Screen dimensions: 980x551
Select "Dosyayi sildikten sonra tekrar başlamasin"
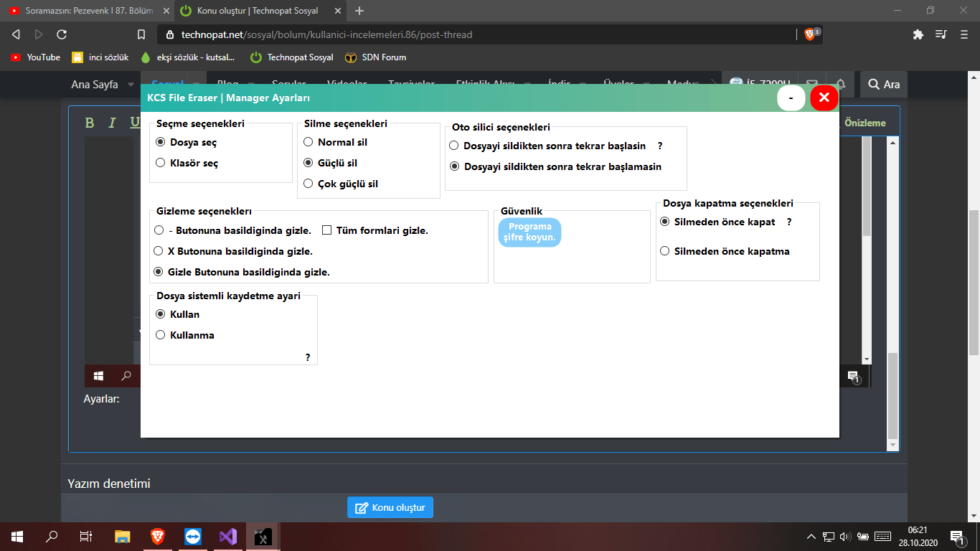point(555,167)
